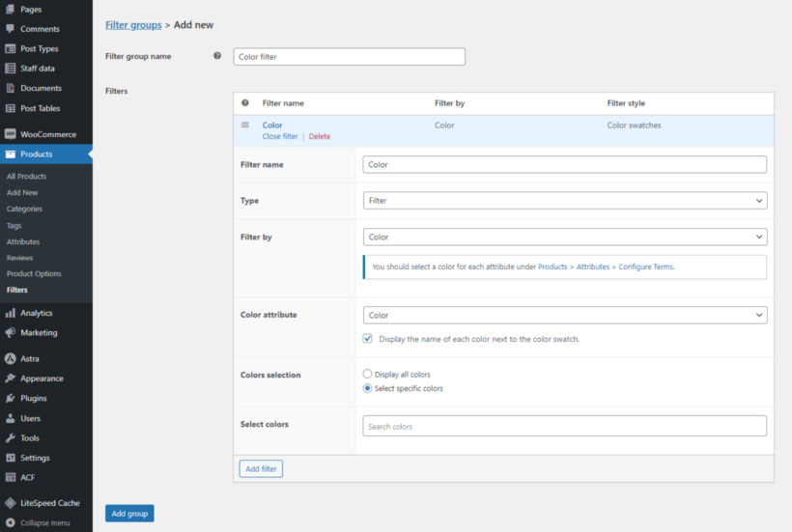This screenshot has height=532, width=792.
Task: Select the Select specific colors radio button
Action: 367,388
